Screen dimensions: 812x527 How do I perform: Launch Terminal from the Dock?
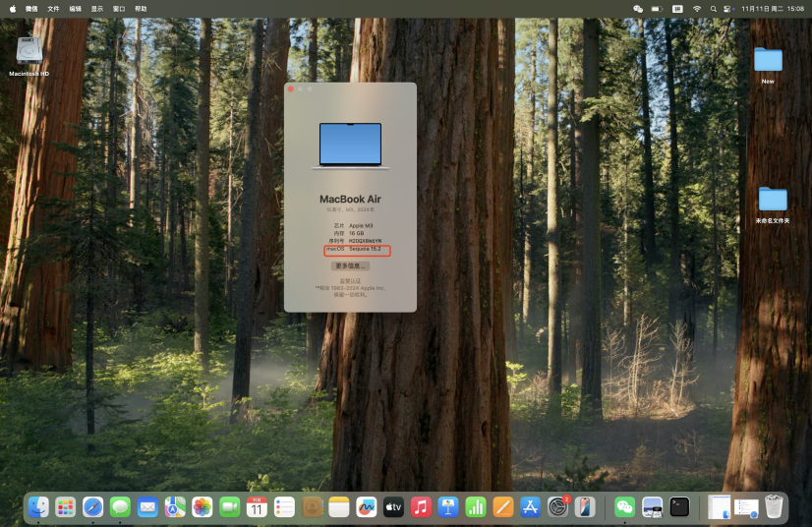(x=679, y=506)
